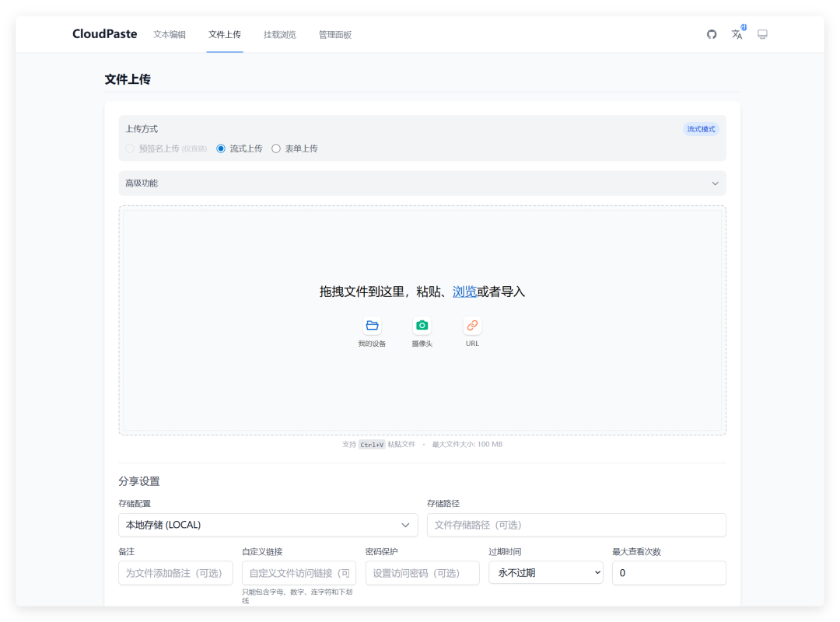840x622 pixels.
Task: Switch to 表单上传 upload mode
Action: 276,148
